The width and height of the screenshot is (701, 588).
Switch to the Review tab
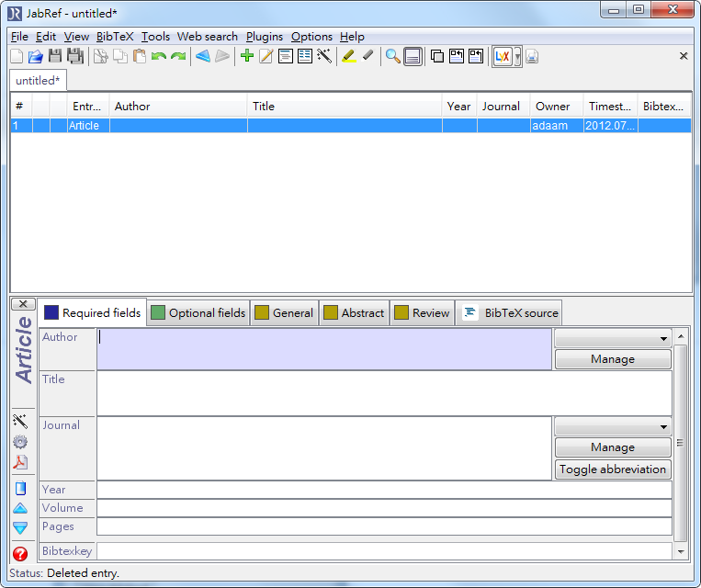click(423, 312)
